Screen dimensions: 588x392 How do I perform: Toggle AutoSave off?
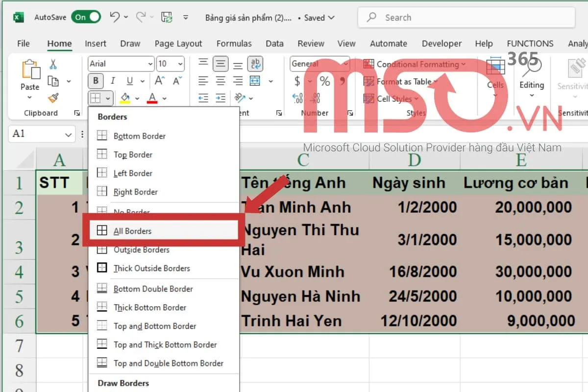86,17
